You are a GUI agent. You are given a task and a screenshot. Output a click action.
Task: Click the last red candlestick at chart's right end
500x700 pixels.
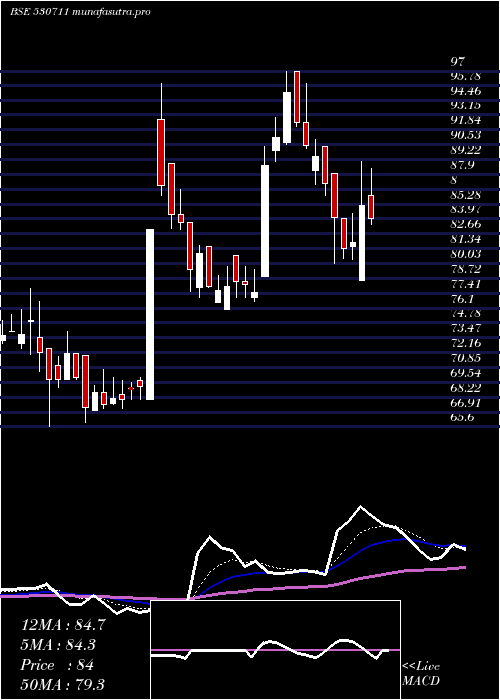click(371, 207)
